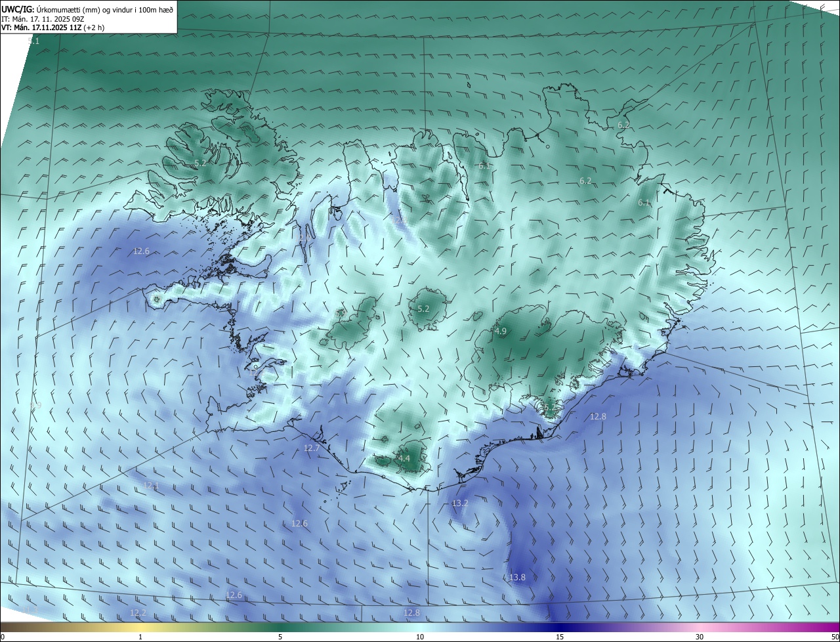Click the color bar tick label 15

click(x=560, y=637)
